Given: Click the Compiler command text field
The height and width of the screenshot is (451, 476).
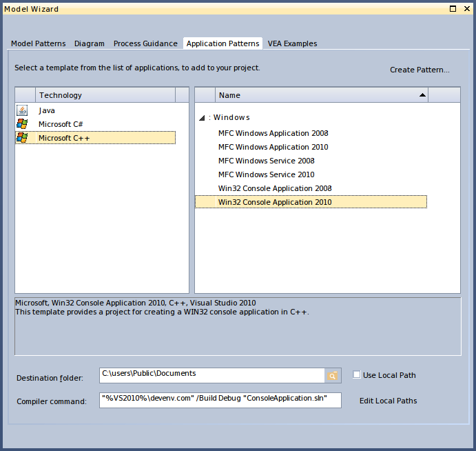Looking at the screenshot, I should point(220,400).
